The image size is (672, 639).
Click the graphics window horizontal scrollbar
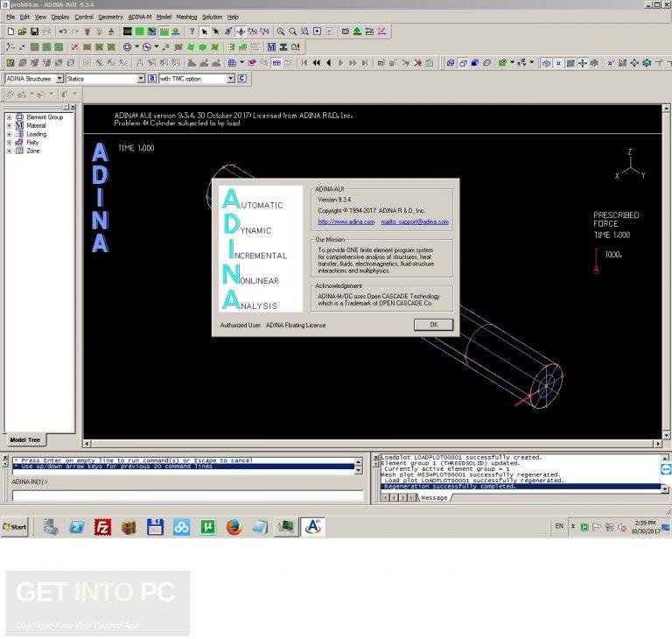373,444
